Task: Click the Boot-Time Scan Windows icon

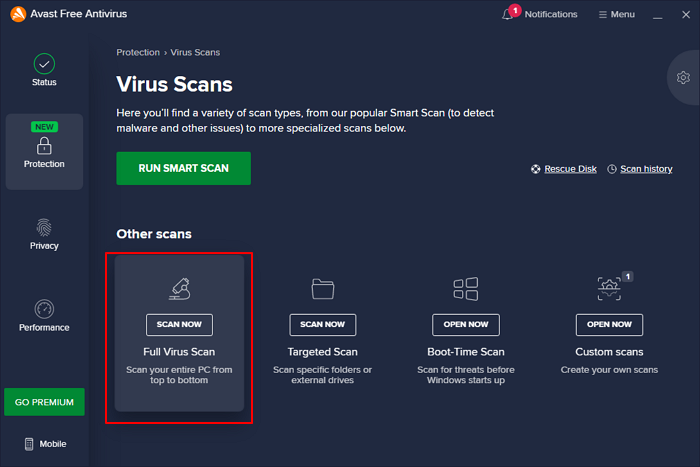Action: point(466,289)
